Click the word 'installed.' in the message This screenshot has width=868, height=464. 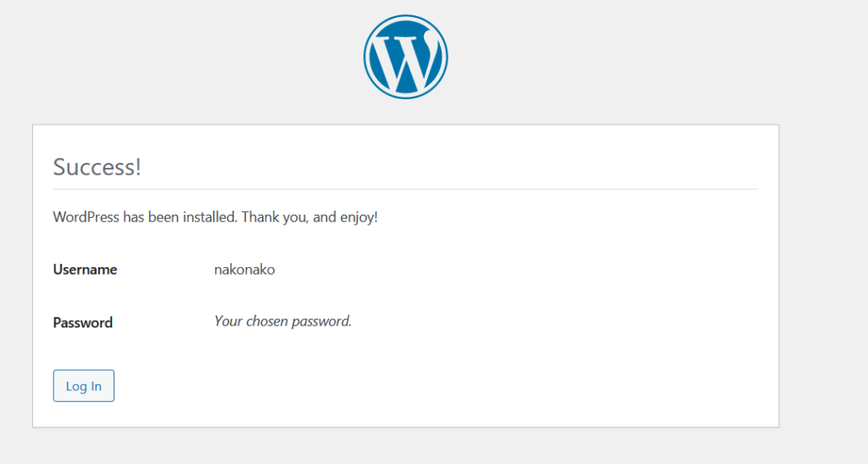207,217
